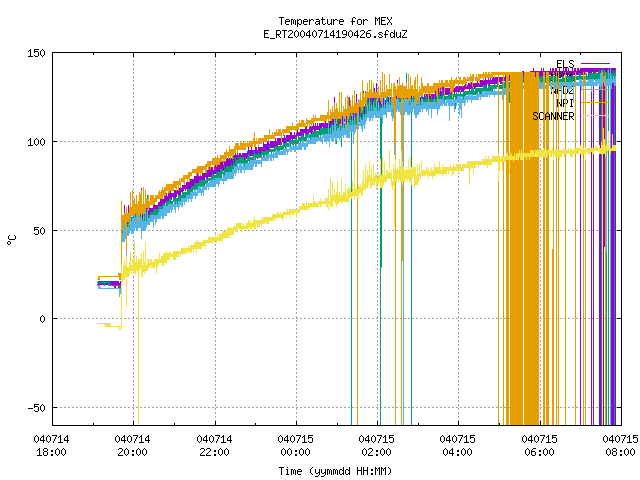Screen dimensions: 640x480
Task: Click the x-axis label '040714 18:00'
Action: (x=51, y=446)
